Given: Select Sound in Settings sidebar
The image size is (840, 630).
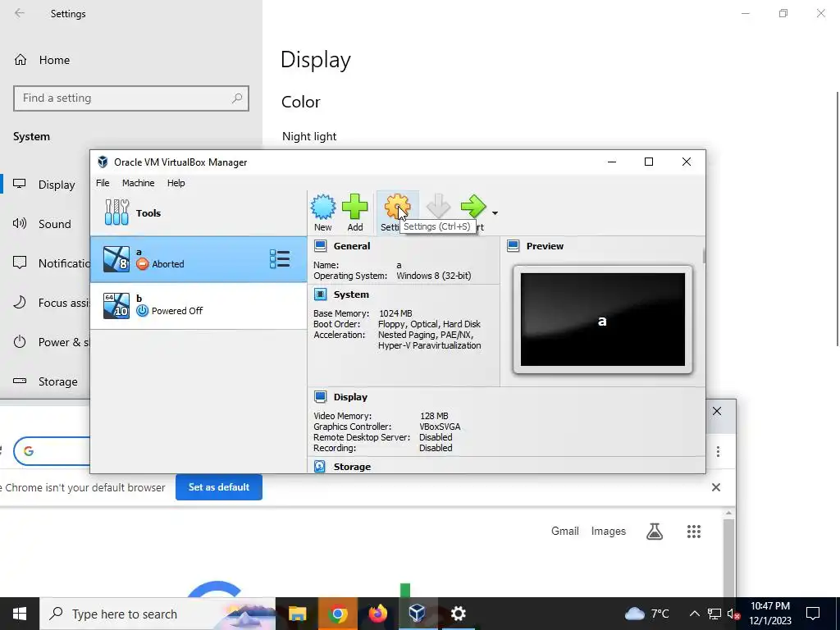Looking at the screenshot, I should (54, 224).
